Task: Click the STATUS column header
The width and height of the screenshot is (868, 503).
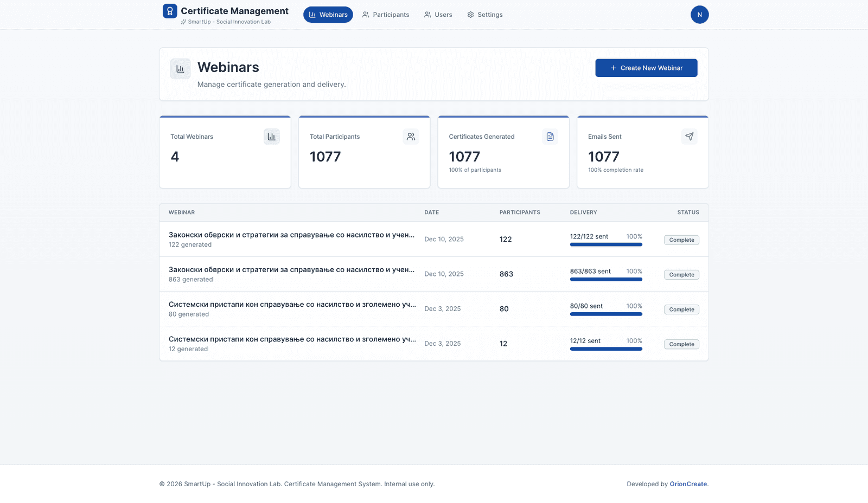Action: tap(688, 212)
